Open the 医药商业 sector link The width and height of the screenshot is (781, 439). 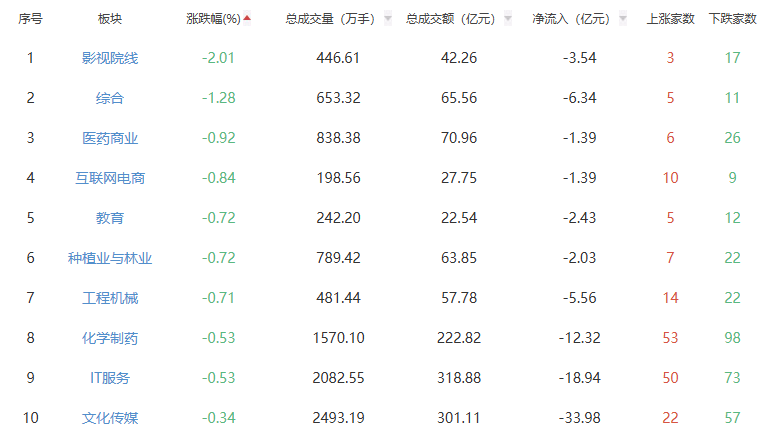click(110, 138)
